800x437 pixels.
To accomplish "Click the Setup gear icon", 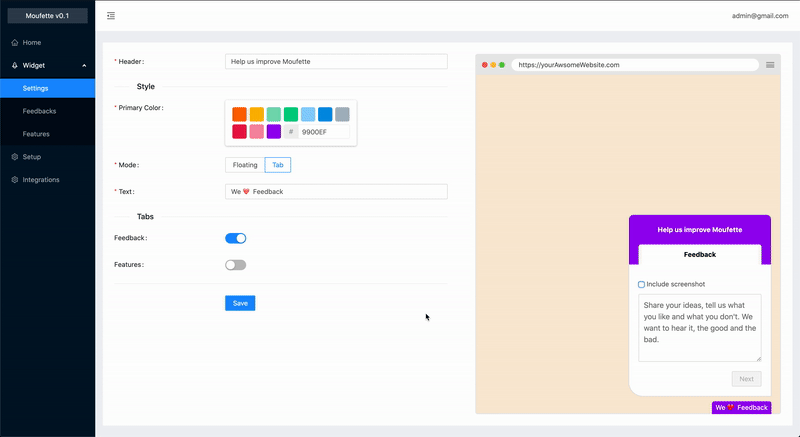I will tap(15, 157).
